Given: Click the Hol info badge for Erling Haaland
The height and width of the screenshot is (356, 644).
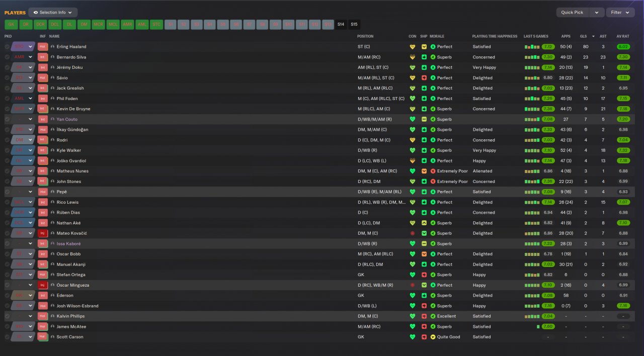Looking at the screenshot, I should [x=43, y=47].
